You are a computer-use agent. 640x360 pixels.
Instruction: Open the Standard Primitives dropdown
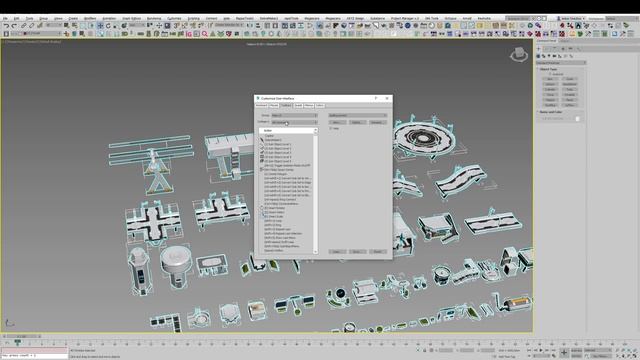coord(561,63)
